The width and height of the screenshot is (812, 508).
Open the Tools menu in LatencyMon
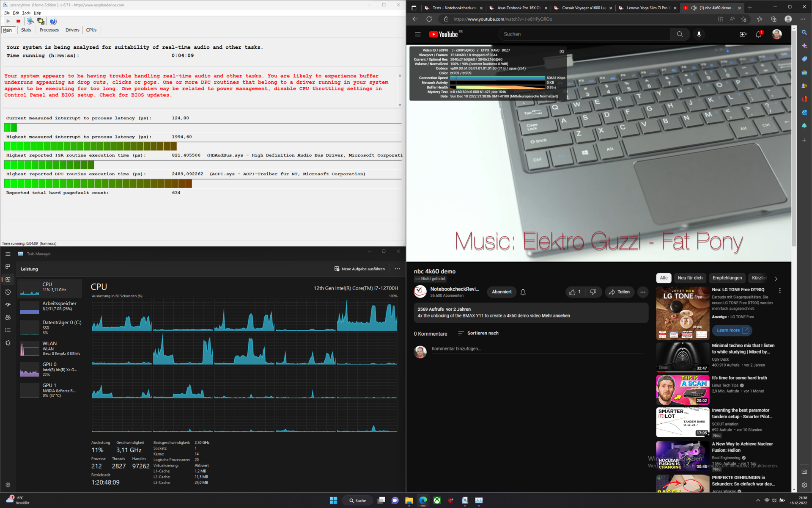tap(26, 13)
